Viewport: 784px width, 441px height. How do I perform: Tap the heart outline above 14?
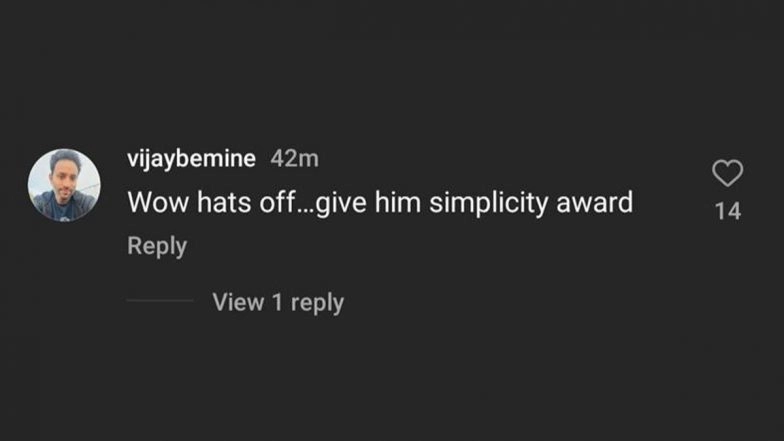tap(727, 174)
